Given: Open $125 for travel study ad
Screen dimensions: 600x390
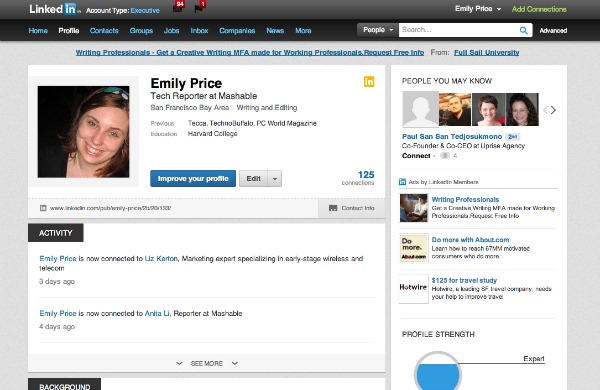Looking at the screenshot, I should coord(464,280).
